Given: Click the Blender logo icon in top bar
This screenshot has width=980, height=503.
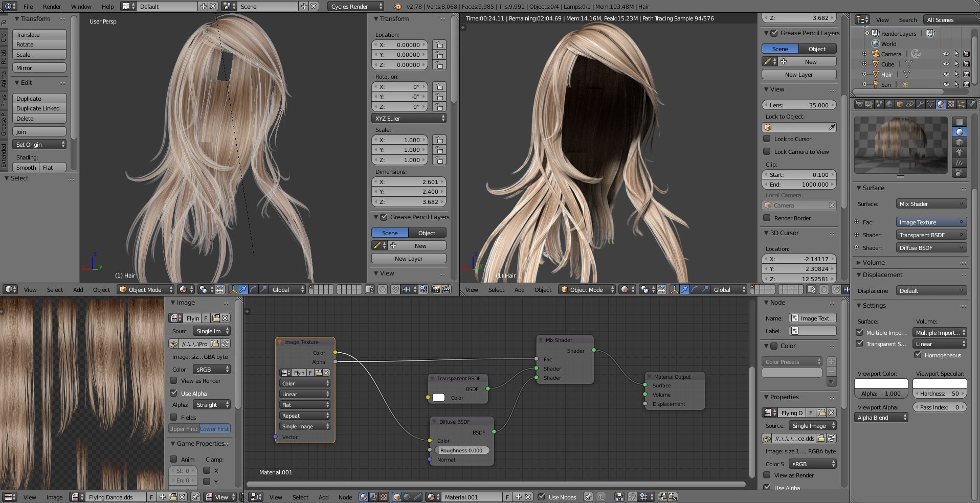Looking at the screenshot, I should (x=397, y=6).
